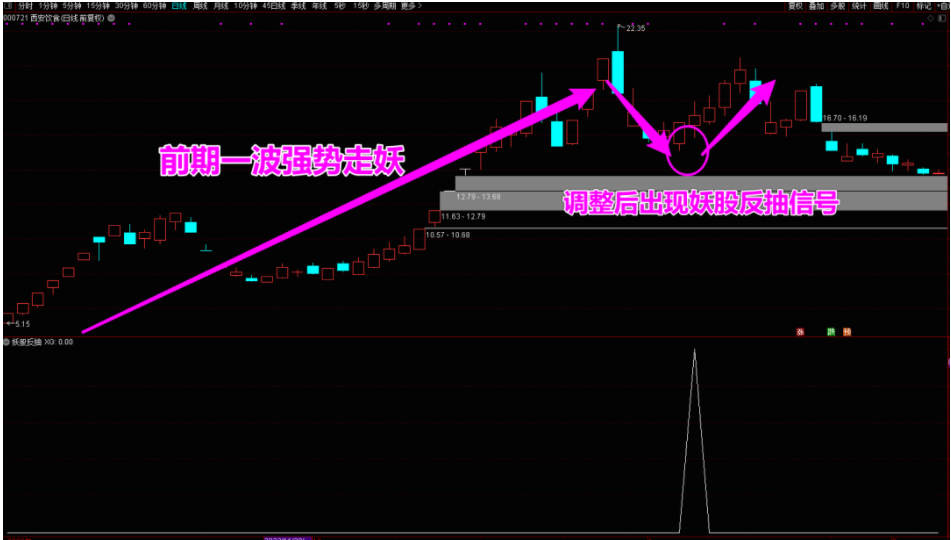Click the 标记 mark button
Image resolution: width=951 pixels, height=540 pixels.
tap(924, 6)
